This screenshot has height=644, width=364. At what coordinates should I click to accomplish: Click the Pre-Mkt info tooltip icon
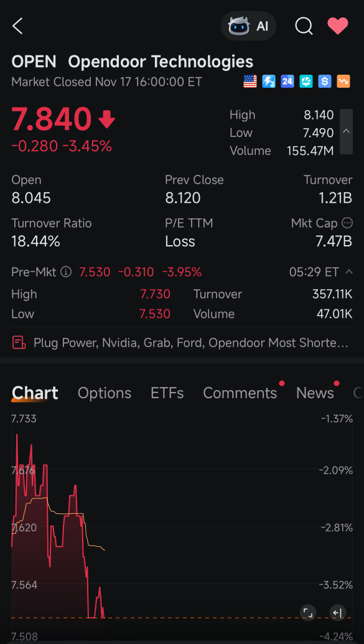point(67,272)
